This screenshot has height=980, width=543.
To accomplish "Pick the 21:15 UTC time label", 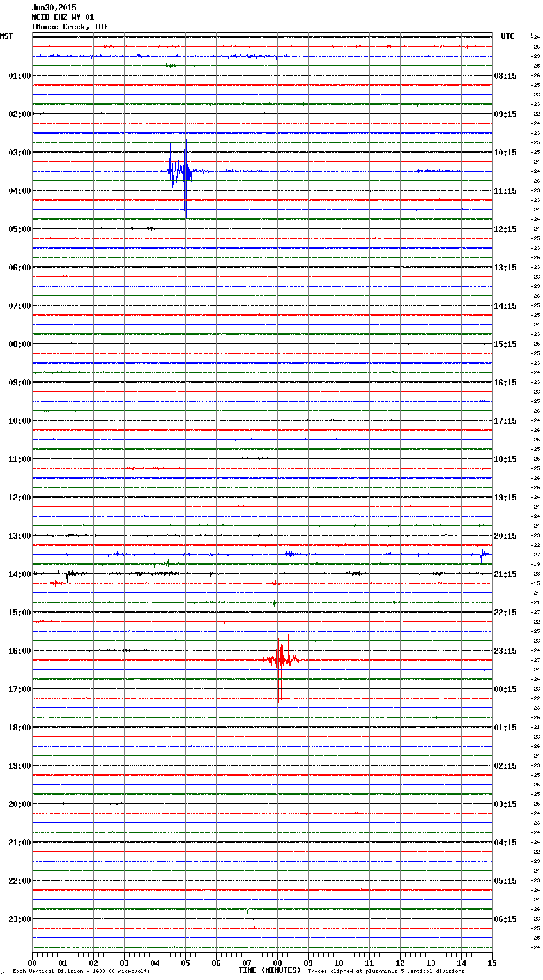I will click(505, 574).
